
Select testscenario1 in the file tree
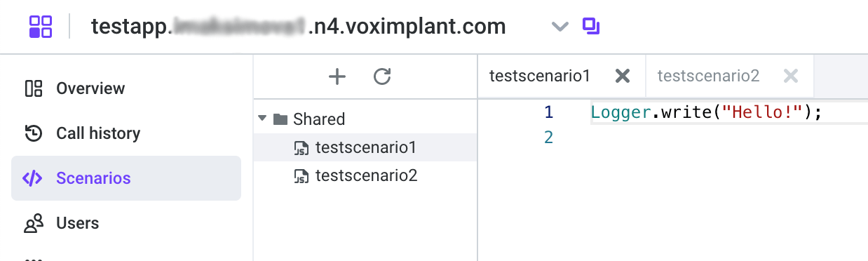365,147
